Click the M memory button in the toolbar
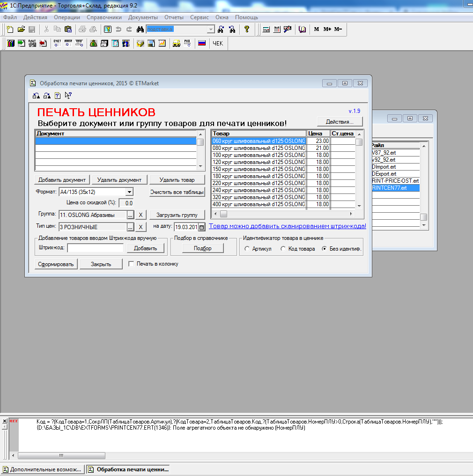The height and width of the screenshot is (476, 473). click(x=317, y=29)
